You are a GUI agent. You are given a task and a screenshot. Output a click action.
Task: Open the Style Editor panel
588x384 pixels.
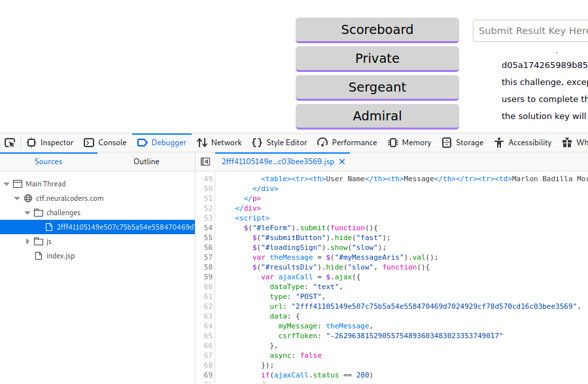coord(279,143)
